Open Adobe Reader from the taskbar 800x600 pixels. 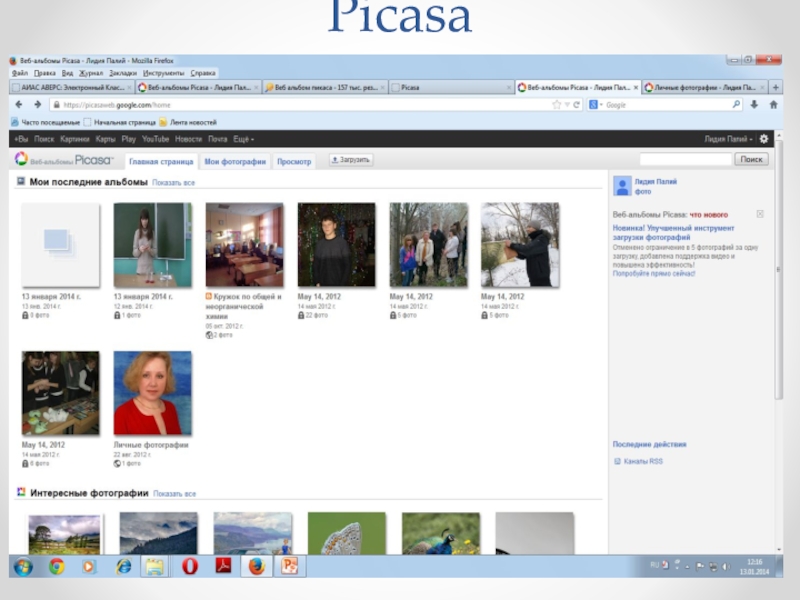[223, 566]
